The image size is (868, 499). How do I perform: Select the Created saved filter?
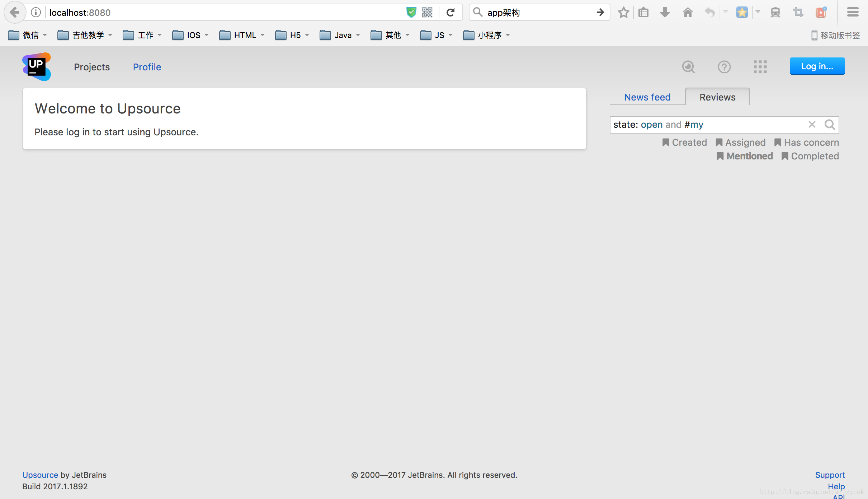pos(685,143)
